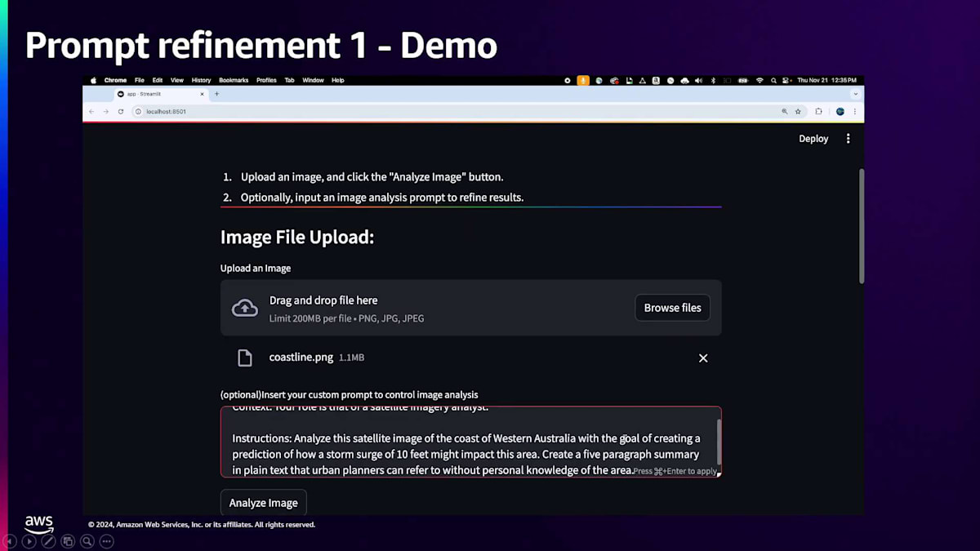Click the battery icon in menu bar
980x551 pixels.
(x=742, y=80)
